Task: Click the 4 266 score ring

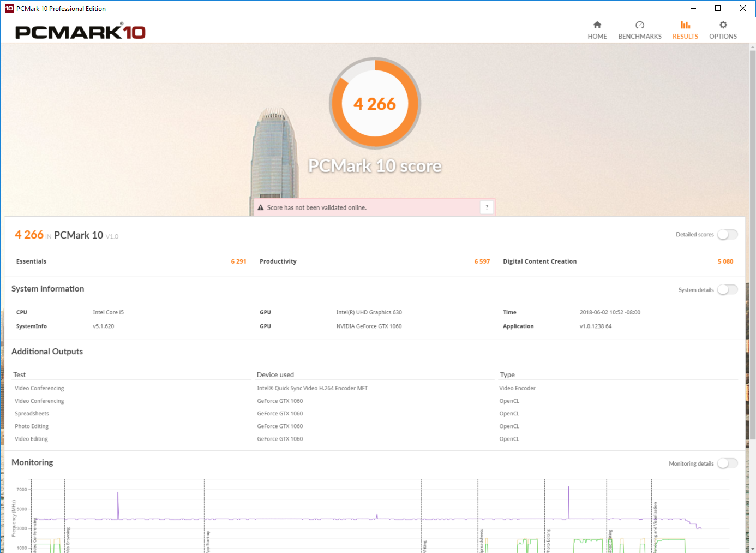Action: tap(375, 103)
